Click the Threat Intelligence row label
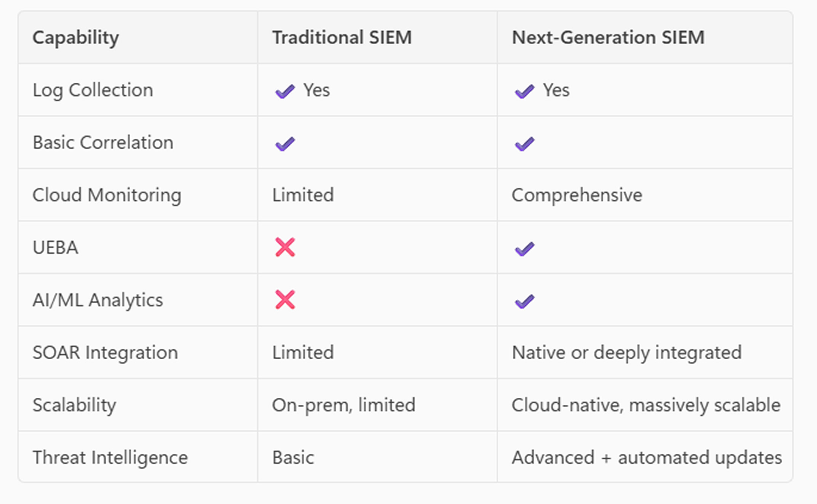 point(110,458)
